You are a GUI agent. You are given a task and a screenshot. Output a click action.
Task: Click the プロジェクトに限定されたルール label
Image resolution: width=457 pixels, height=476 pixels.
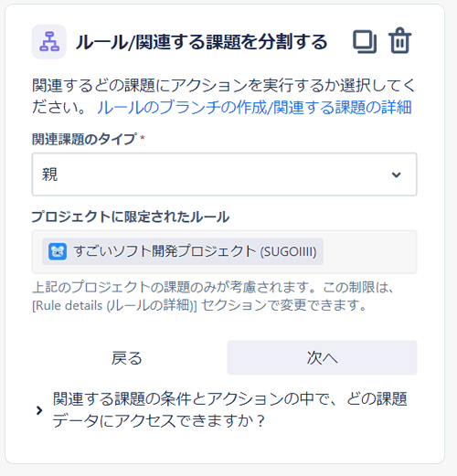point(131,217)
